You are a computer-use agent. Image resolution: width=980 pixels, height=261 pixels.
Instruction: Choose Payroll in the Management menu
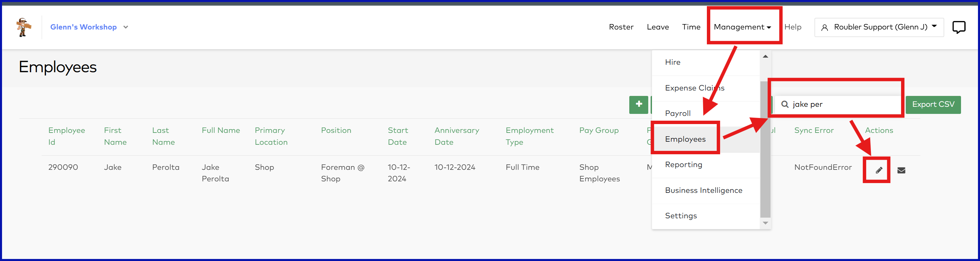(677, 113)
